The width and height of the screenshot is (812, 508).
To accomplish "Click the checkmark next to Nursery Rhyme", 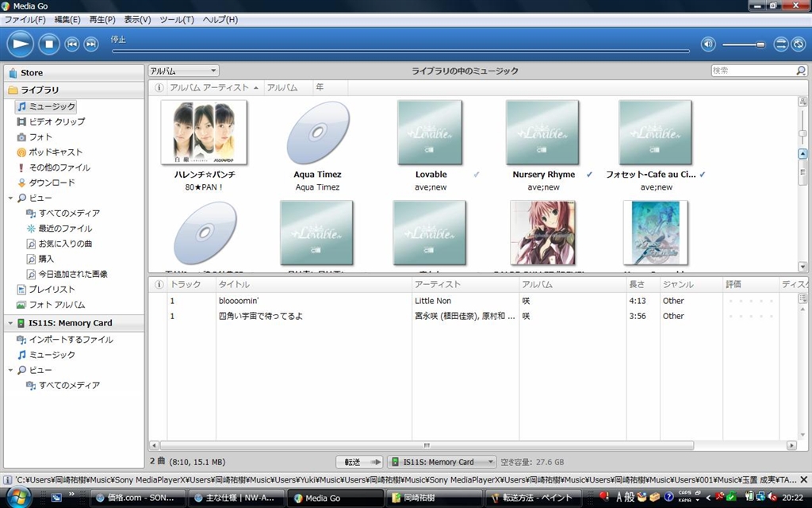I will (589, 175).
